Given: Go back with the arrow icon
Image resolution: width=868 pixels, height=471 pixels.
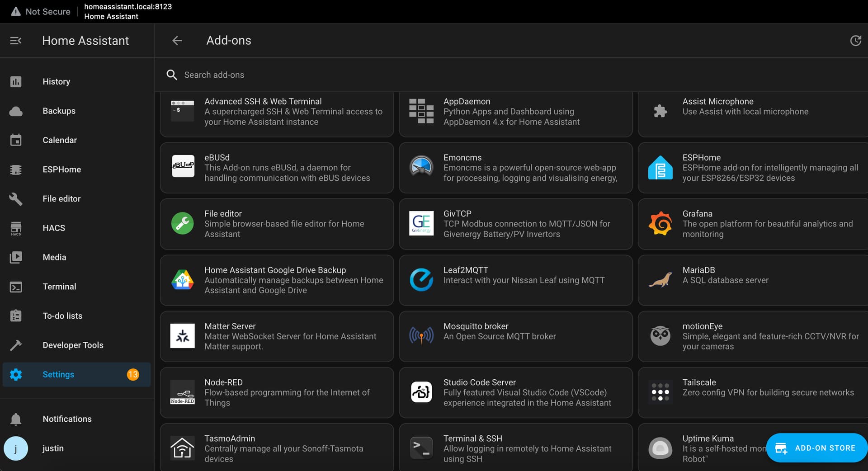Looking at the screenshot, I should 177,41.
